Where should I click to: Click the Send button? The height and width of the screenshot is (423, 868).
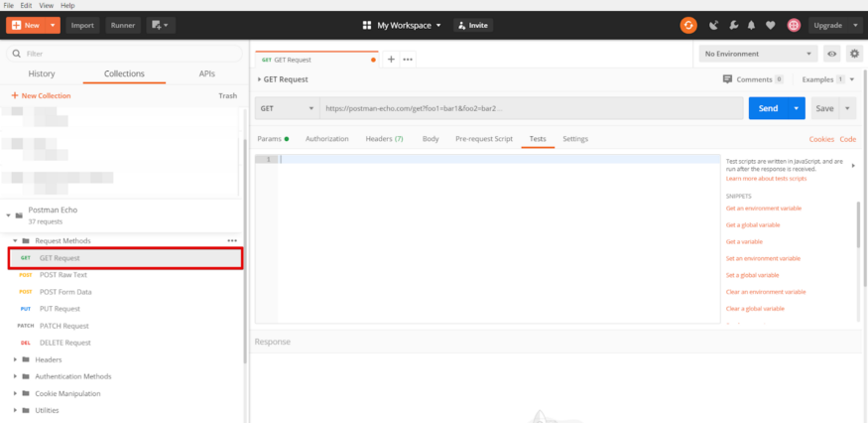768,108
